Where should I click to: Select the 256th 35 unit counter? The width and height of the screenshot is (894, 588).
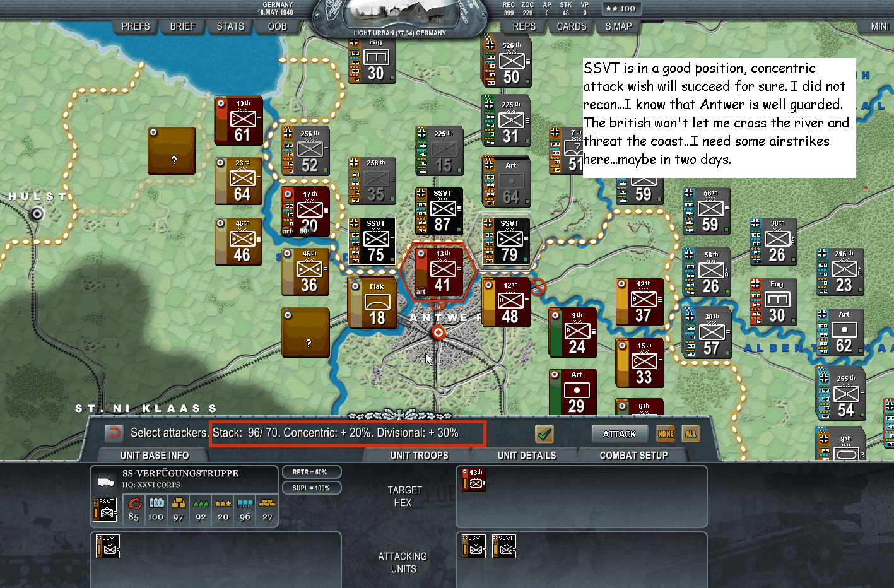(x=372, y=181)
